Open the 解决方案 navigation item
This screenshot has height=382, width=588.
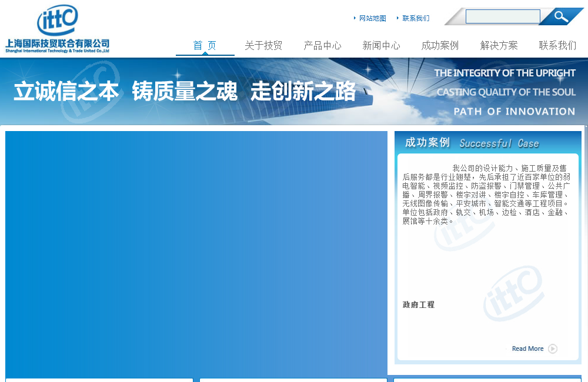[x=499, y=45]
